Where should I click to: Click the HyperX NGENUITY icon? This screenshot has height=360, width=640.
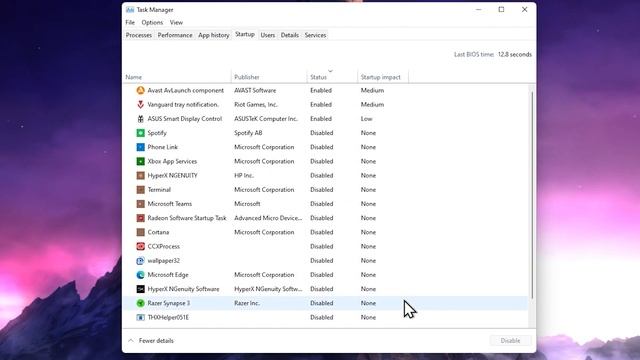140,176
